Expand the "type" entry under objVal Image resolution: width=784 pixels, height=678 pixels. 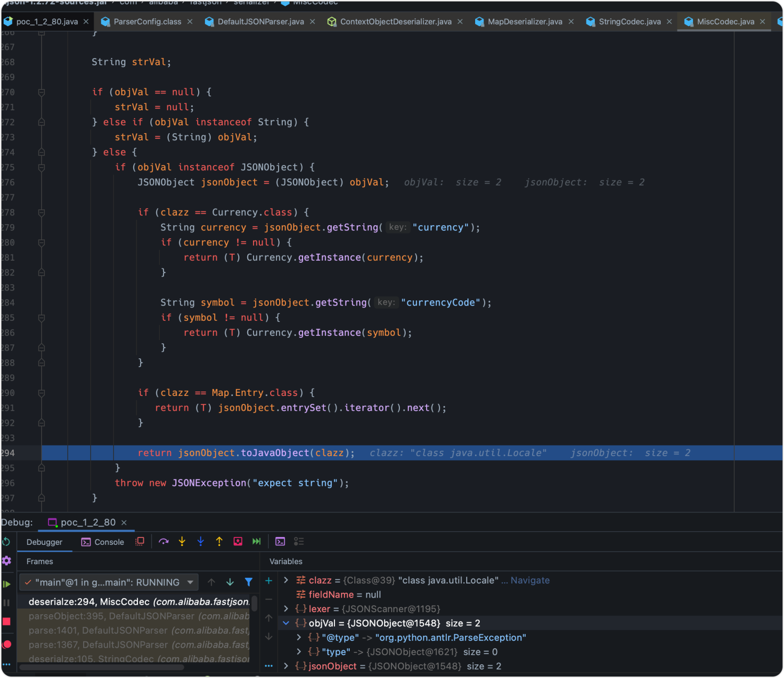(x=298, y=652)
